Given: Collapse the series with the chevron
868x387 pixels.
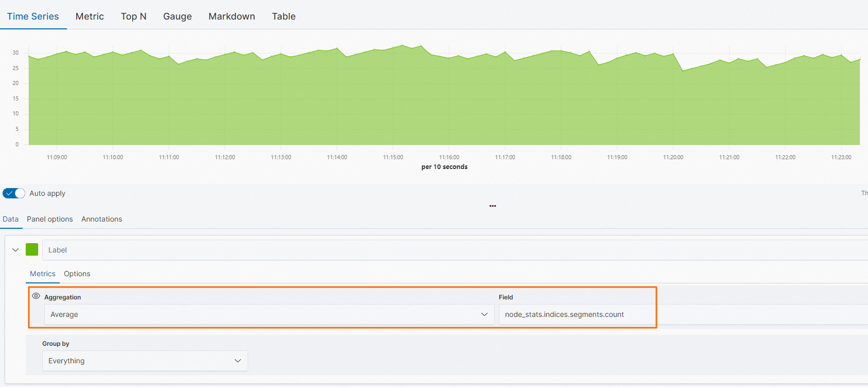Looking at the screenshot, I should click(15, 250).
